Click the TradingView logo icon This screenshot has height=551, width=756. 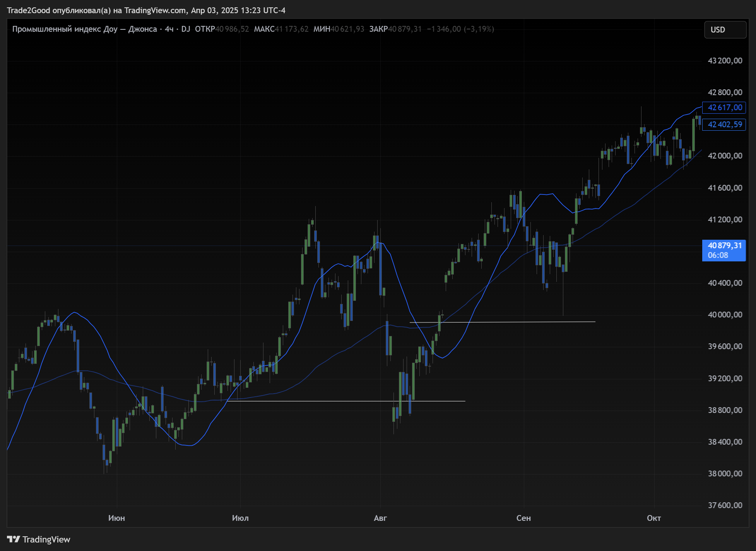point(13,539)
